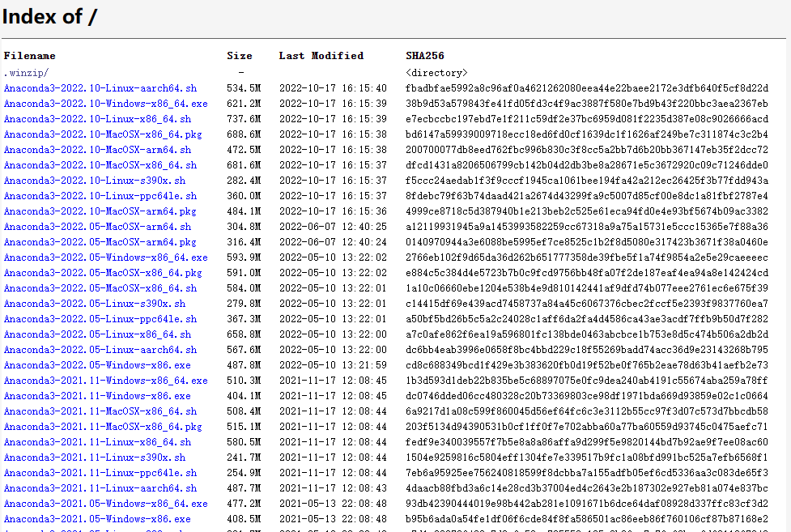Select the 360.0M size value

(x=244, y=196)
